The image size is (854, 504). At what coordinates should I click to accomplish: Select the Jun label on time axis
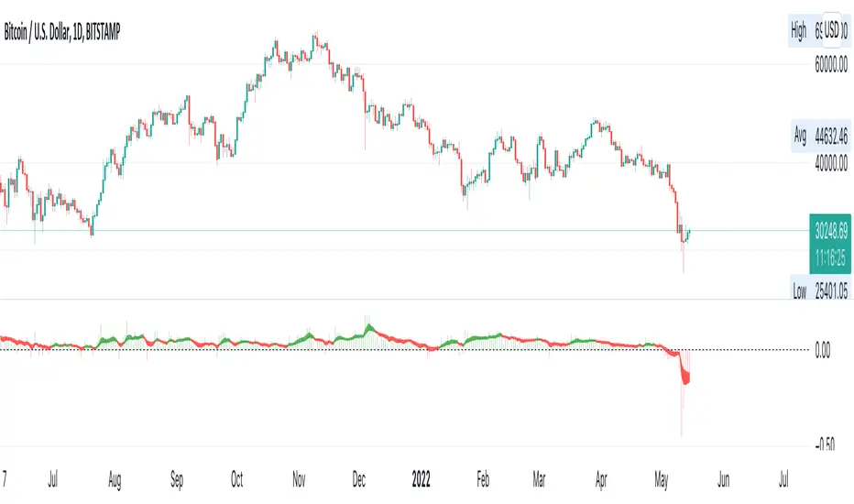pos(723,477)
